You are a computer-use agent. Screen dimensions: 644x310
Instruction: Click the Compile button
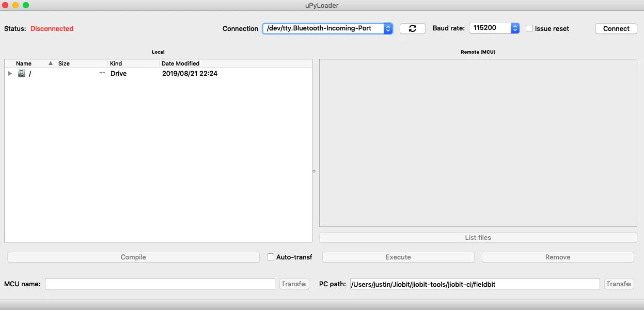pyautogui.click(x=133, y=257)
